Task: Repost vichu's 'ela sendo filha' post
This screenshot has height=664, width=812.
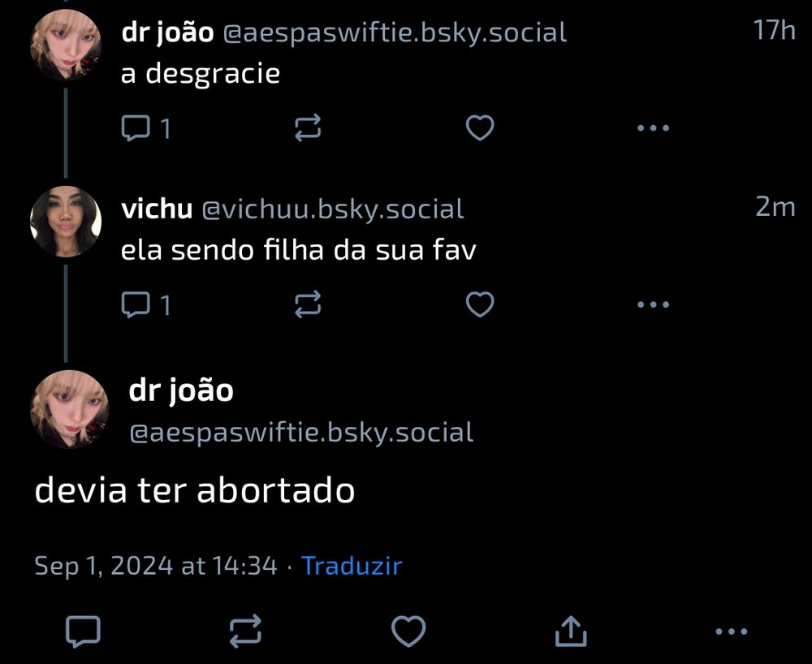Action: 308,304
